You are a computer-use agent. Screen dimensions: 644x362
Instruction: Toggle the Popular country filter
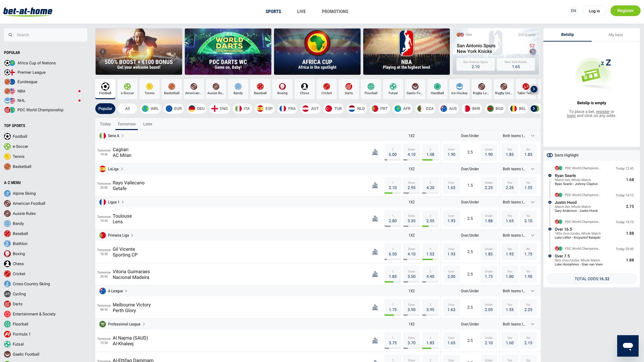point(105,109)
